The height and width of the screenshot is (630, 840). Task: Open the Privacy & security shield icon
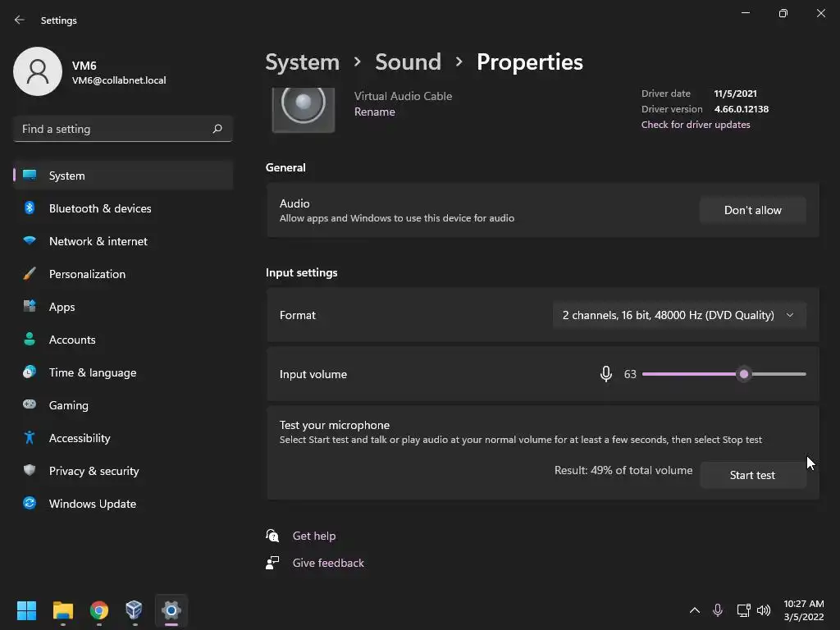30,471
